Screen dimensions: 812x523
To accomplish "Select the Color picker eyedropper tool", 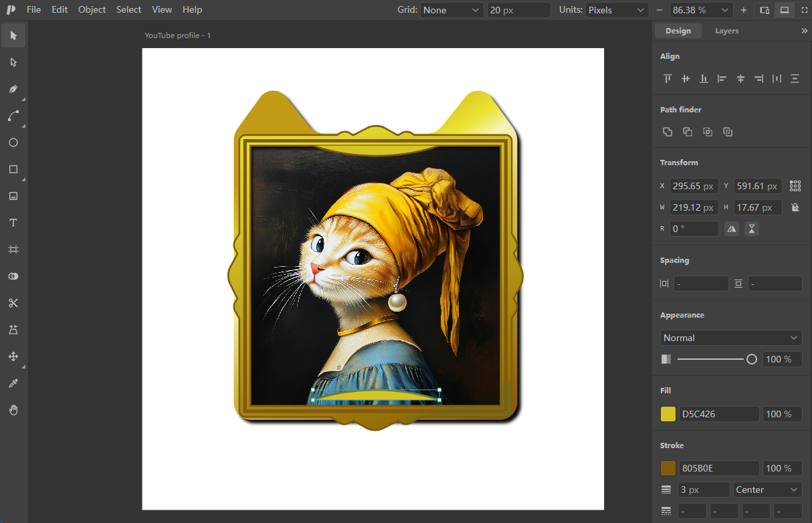I will coord(13,383).
